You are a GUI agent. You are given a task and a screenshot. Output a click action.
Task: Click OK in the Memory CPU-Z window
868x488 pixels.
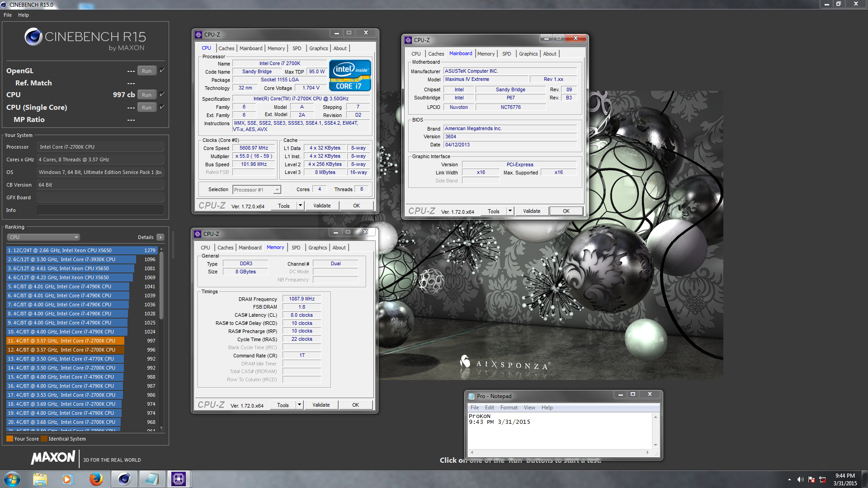(355, 405)
